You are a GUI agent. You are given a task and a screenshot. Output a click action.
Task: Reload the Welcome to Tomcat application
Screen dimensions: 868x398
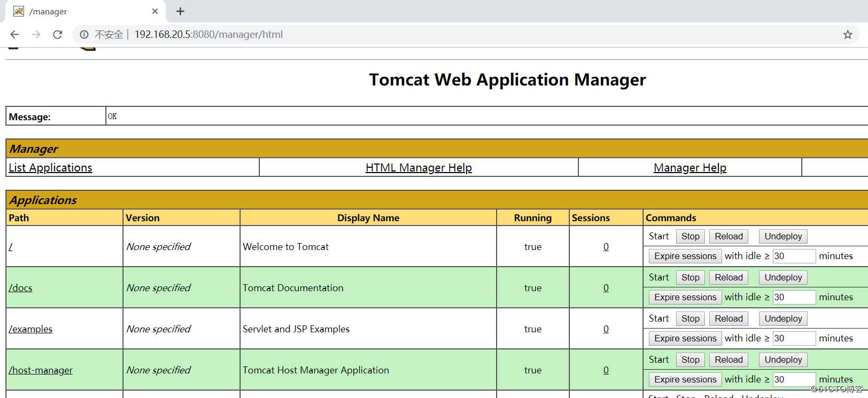[x=729, y=237]
